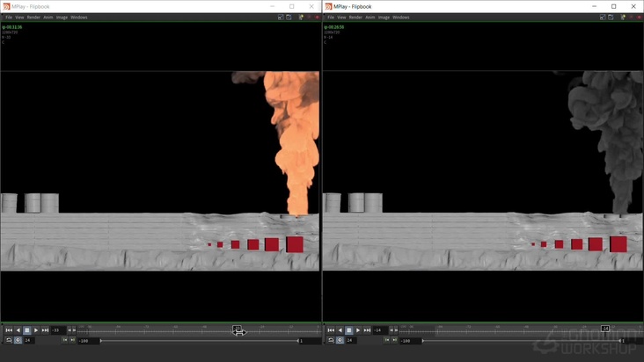Play forward in left flipbook
The image size is (644, 362).
click(36, 330)
